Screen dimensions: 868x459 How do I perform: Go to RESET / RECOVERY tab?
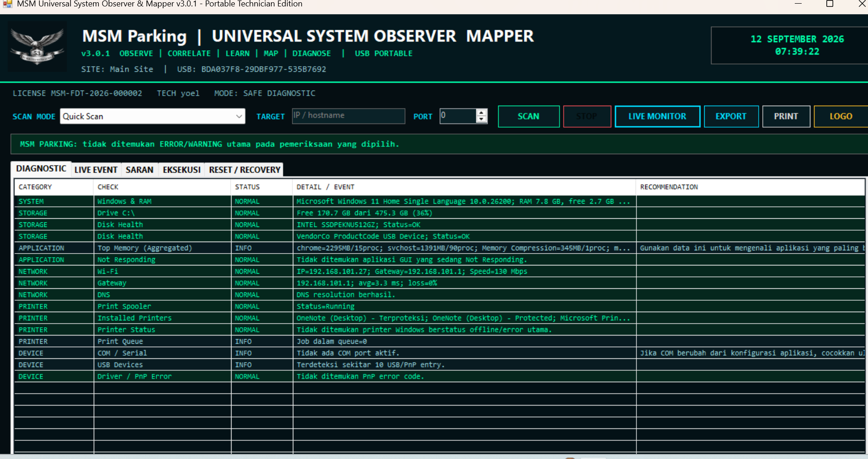click(244, 170)
